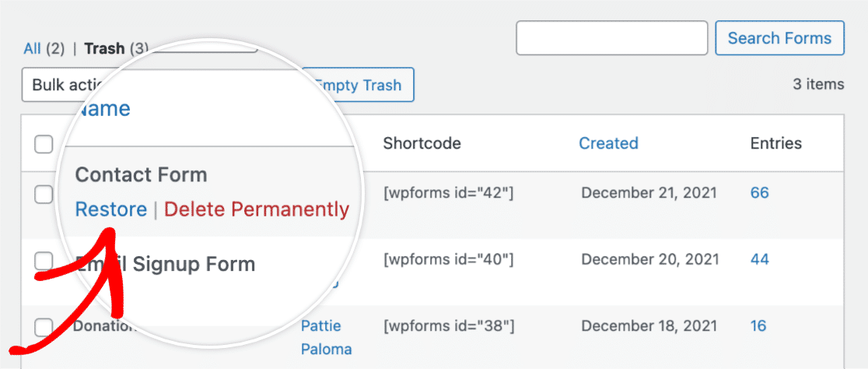The width and height of the screenshot is (868, 369).
Task: Click the Email Signup Form title
Action: [165, 264]
